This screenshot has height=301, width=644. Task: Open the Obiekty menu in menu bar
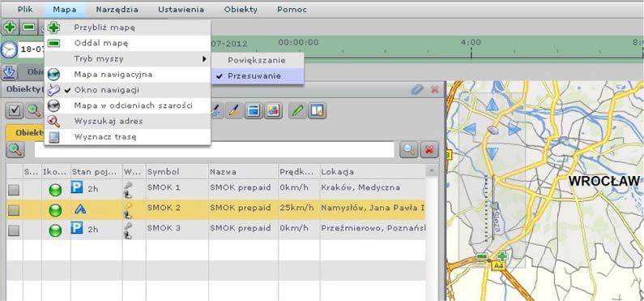pos(241,10)
